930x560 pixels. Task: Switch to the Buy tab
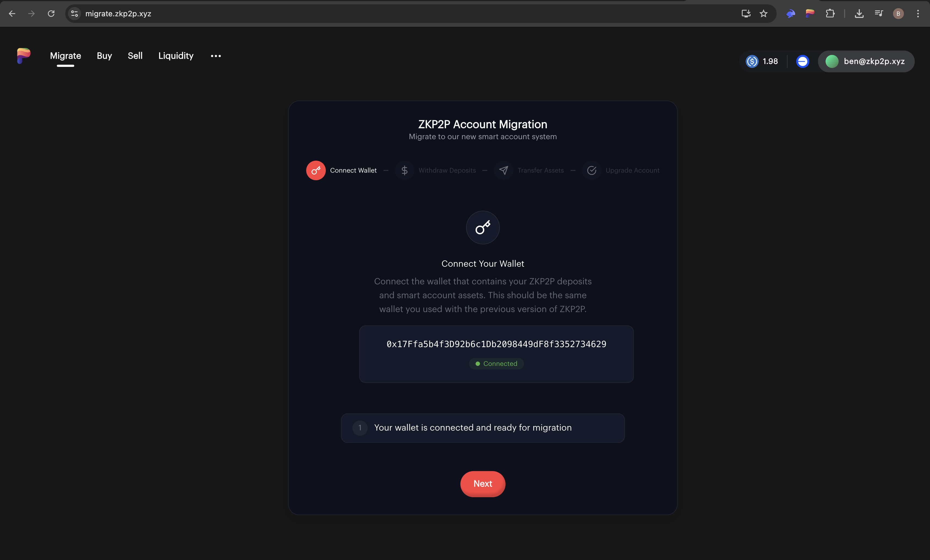(104, 56)
